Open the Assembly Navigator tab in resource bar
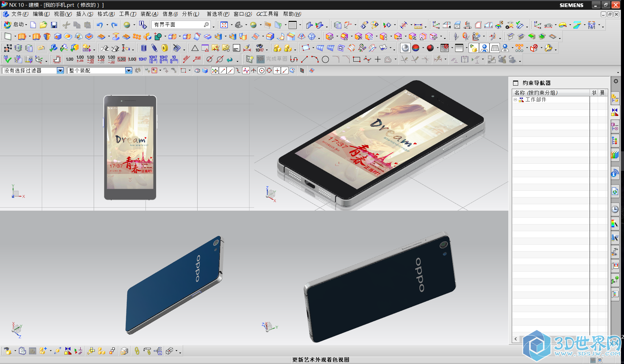This screenshot has height=364, width=624. (615, 98)
